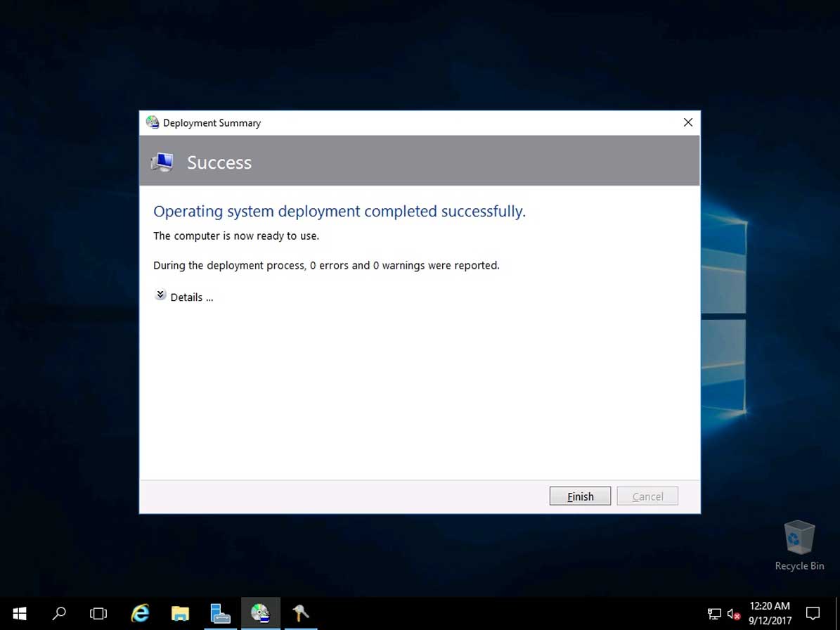The image size is (840, 630).
Task: Open the clock showing 12:20 AM
Action: pyautogui.click(x=770, y=613)
